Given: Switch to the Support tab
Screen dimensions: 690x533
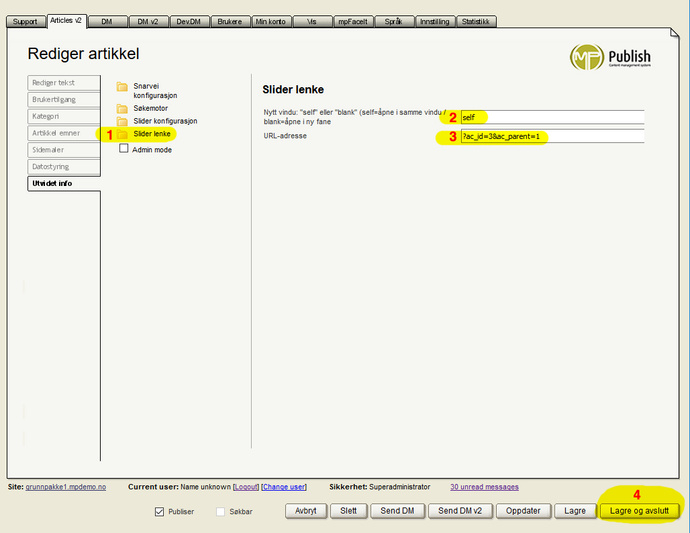Looking at the screenshot, I should coord(25,21).
